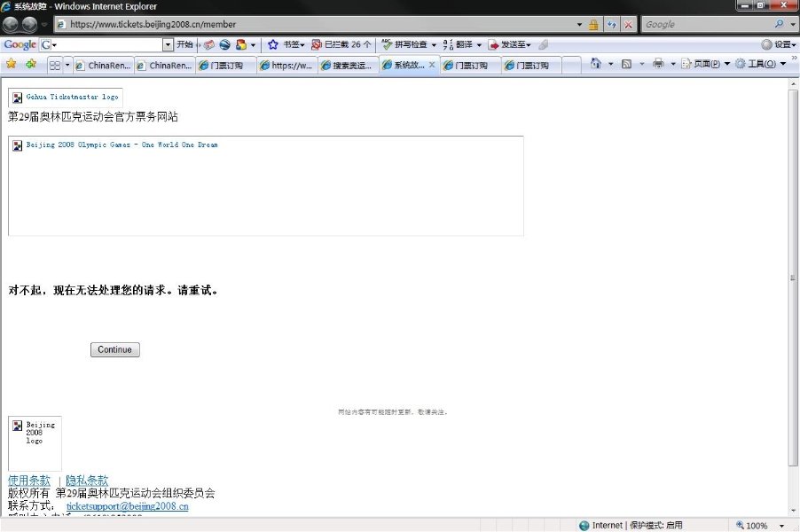Click the ticketsupport@beijing2008.cn email link

[128, 506]
